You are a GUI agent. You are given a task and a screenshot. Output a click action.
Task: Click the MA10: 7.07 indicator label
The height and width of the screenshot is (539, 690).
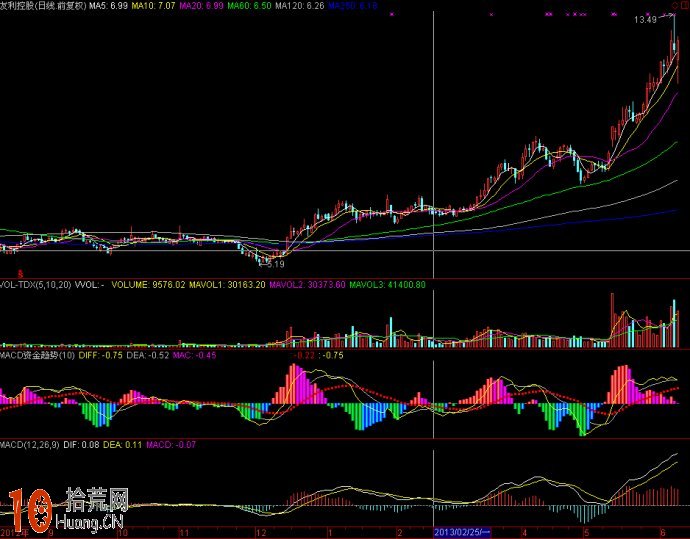coord(153,6)
